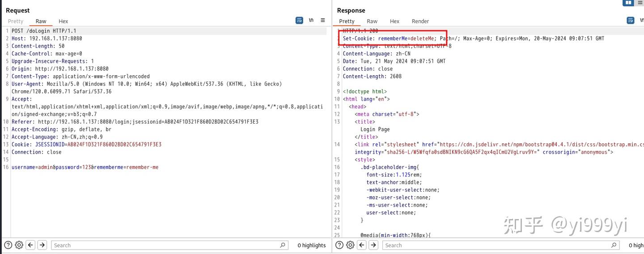Viewport: 644px width, 254px height.
Task: Click the Request '0 highlights' label
Action: tap(312, 245)
